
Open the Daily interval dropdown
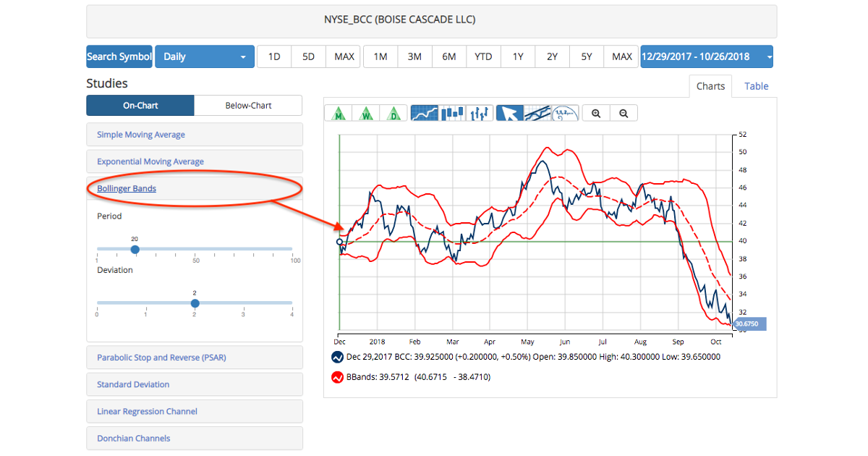pos(204,56)
